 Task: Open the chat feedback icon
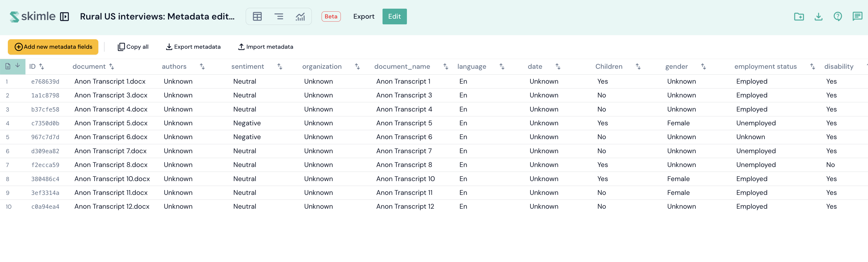857,17
